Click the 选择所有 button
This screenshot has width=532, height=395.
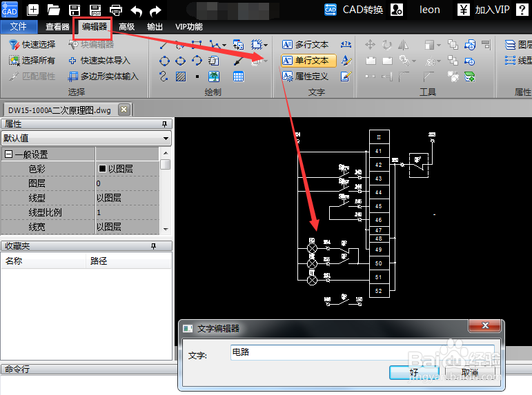point(32,61)
